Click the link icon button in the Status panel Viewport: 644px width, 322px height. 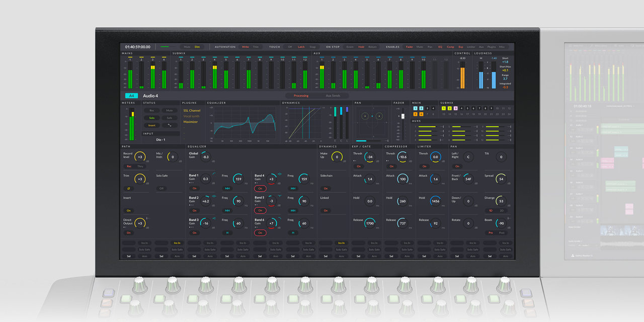[170, 125]
